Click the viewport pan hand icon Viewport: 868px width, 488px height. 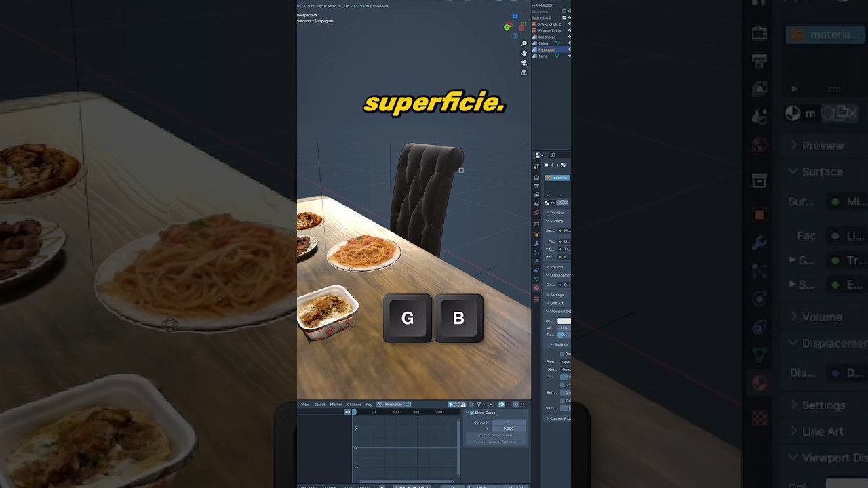tap(524, 53)
